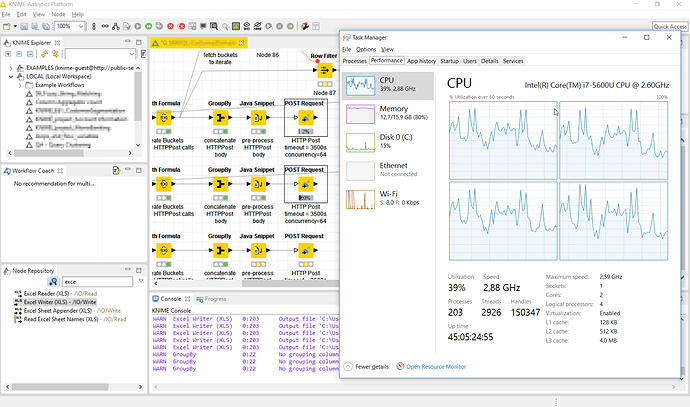This screenshot has height=407, width=690.
Task: Click the KNIME Explorer vertical scrollbar's down arrow
Action: point(138,145)
